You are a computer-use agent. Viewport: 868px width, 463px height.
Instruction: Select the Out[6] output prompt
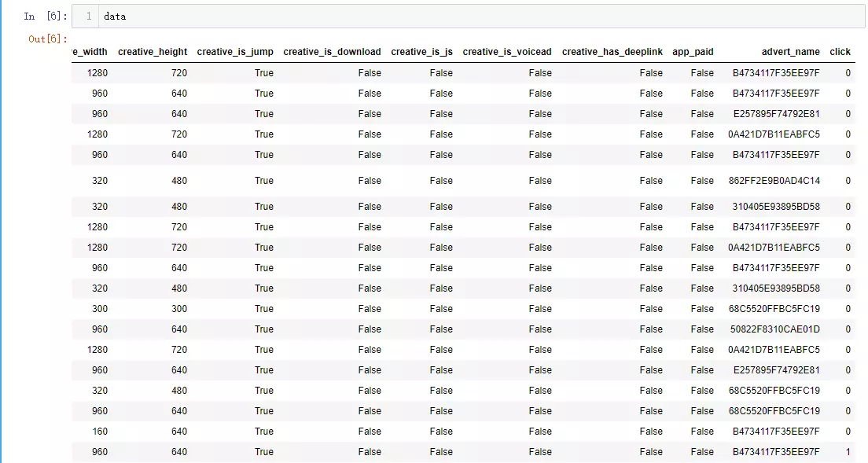coord(48,39)
